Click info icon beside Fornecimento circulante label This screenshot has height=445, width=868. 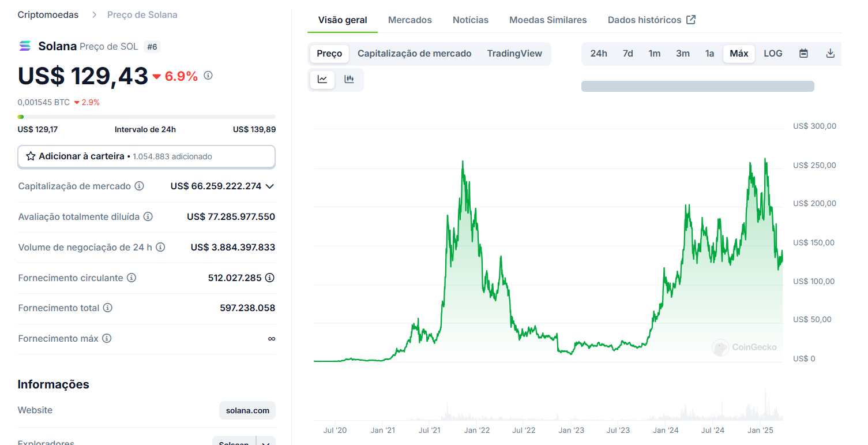point(131,278)
